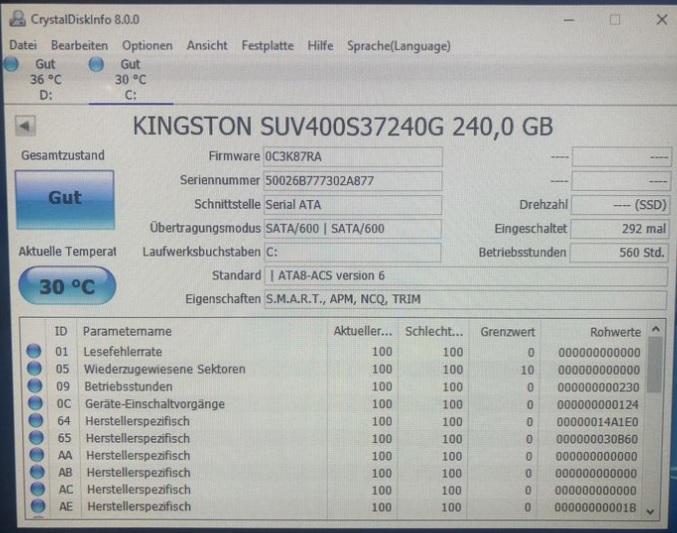677x533 pixels.
Task: Maximize the CrystalDiskInfo window
Action: 615,19
